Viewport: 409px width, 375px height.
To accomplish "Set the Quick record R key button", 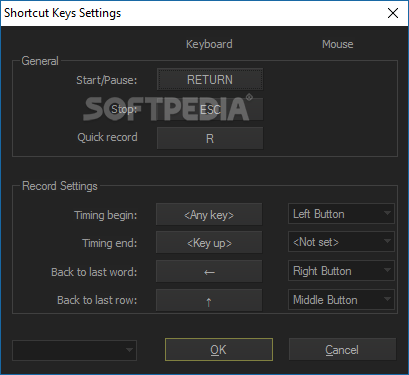I will pos(210,138).
